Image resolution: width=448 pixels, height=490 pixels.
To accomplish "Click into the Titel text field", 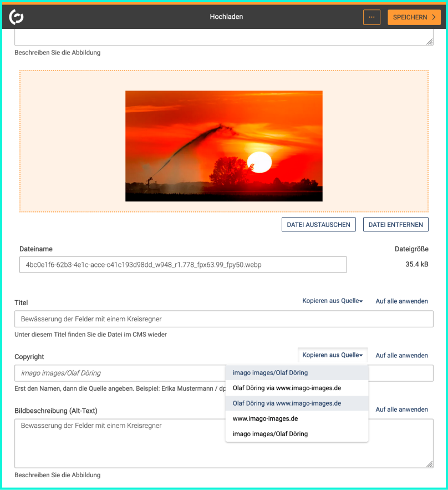I will tap(224, 319).
